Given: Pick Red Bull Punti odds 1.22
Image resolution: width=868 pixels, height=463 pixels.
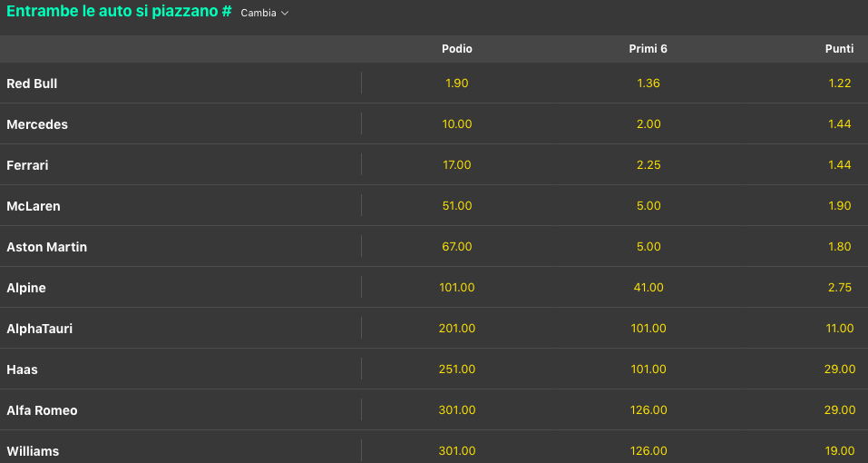Looking at the screenshot, I should (x=840, y=84).
